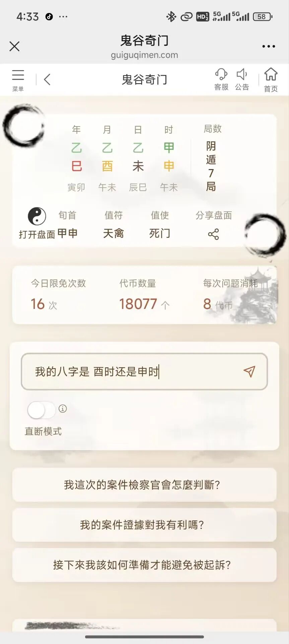The width and height of the screenshot is (289, 644).
Task: Tap the 代币数量 18077 counter
Action: 144,295
